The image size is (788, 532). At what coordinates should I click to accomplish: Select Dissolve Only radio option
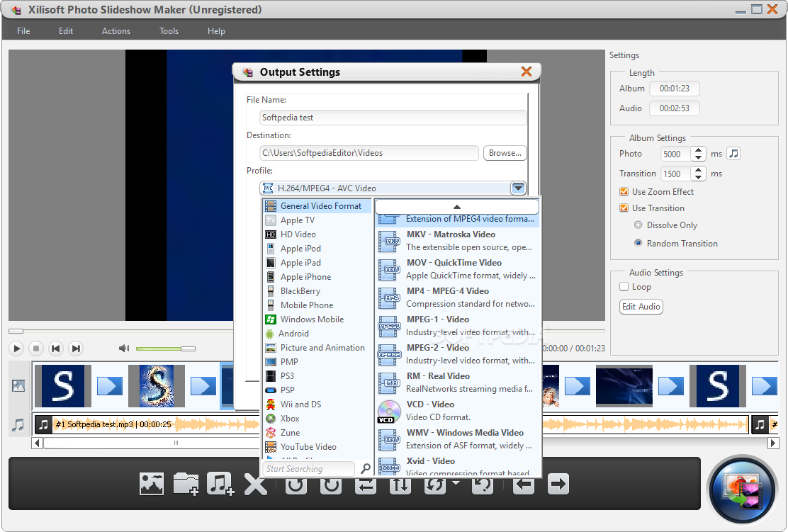[638, 225]
